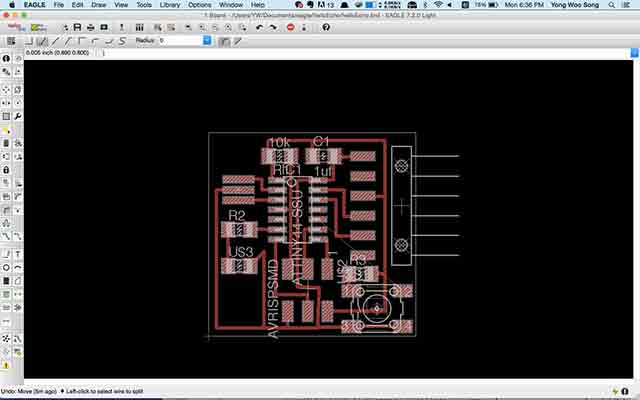Open the Window menu
Image resolution: width=640 pixels, height=400 pixels.
pos(231,5)
